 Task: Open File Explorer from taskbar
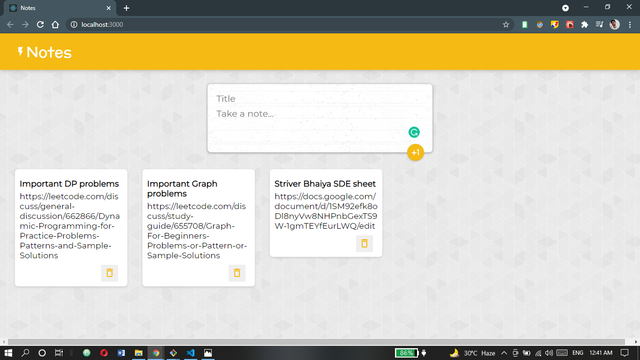click(x=139, y=353)
